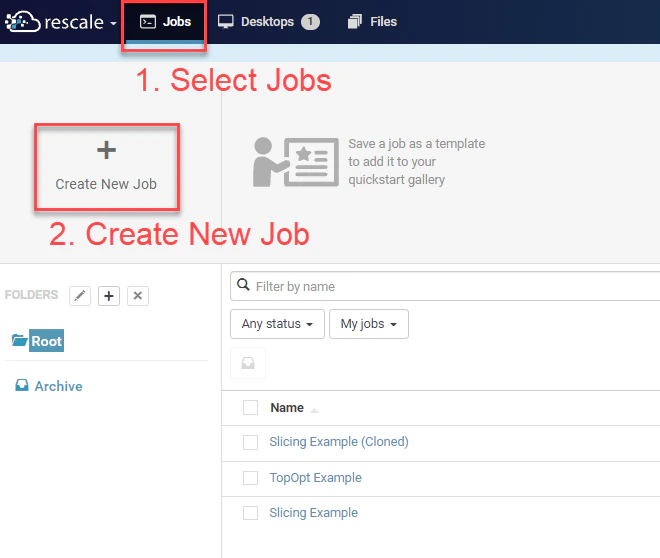Click the magnifier search icon
Image resolution: width=660 pixels, height=558 pixels.
click(243, 285)
